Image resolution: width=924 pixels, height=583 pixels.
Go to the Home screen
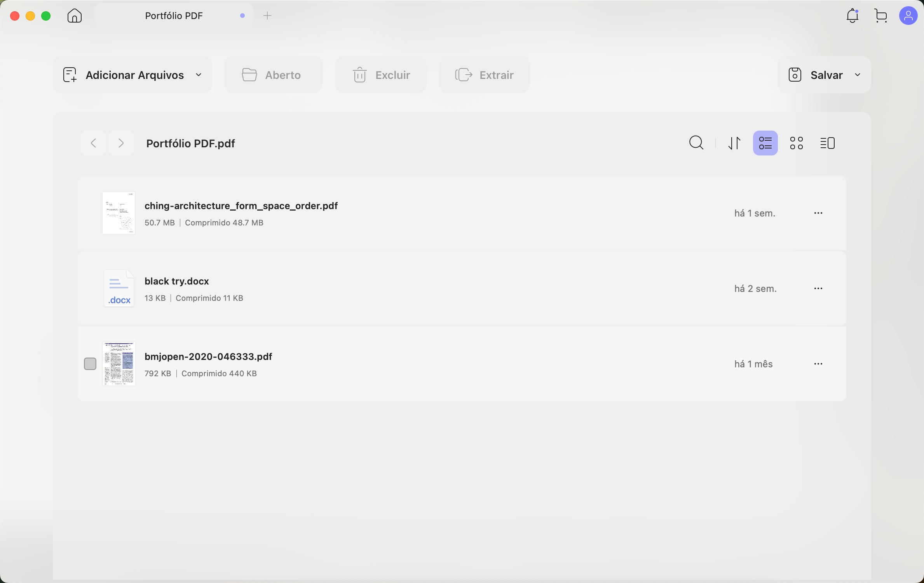tap(74, 16)
